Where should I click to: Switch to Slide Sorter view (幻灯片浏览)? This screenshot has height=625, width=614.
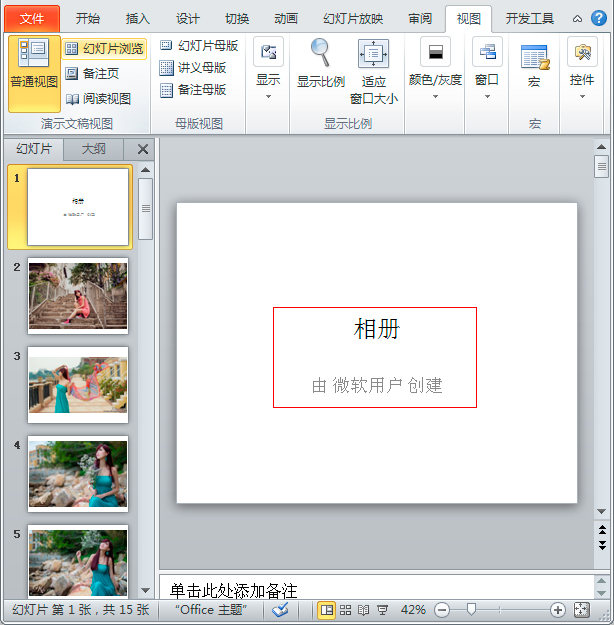pos(104,49)
